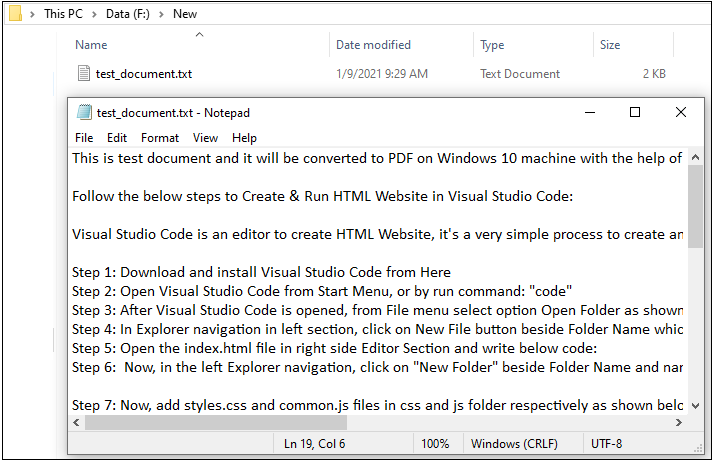The height and width of the screenshot is (463, 715).
Task: Open the View menu in Notepad
Action: (x=205, y=138)
